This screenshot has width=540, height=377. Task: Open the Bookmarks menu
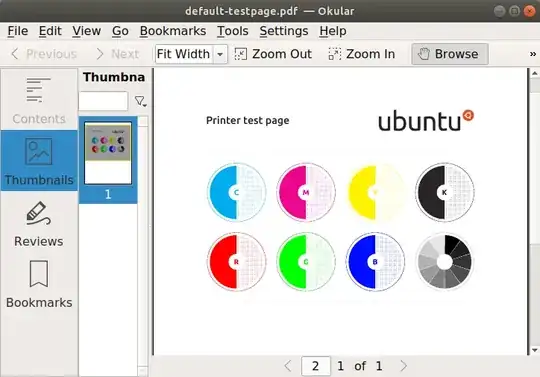[173, 31]
